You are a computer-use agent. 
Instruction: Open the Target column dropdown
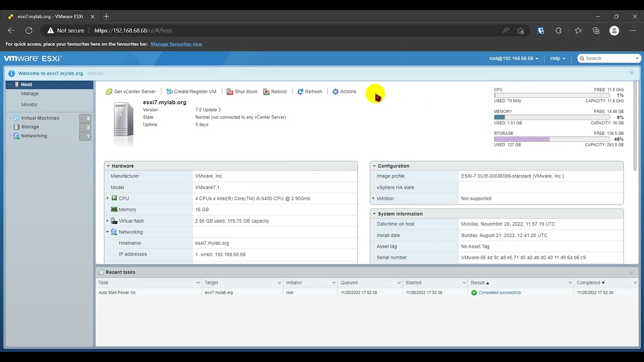coord(279,283)
